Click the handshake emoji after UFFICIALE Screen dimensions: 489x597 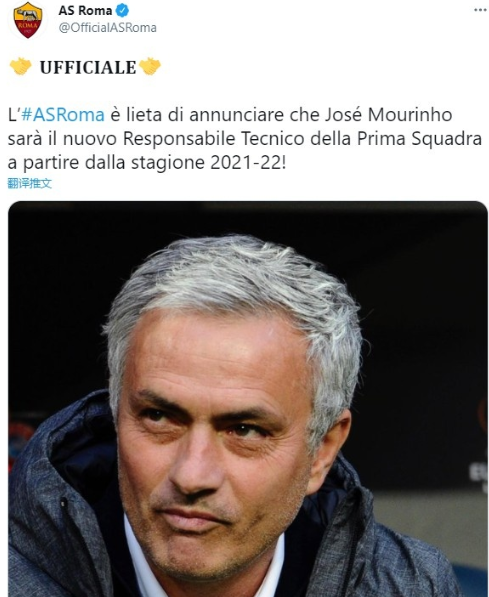point(150,67)
